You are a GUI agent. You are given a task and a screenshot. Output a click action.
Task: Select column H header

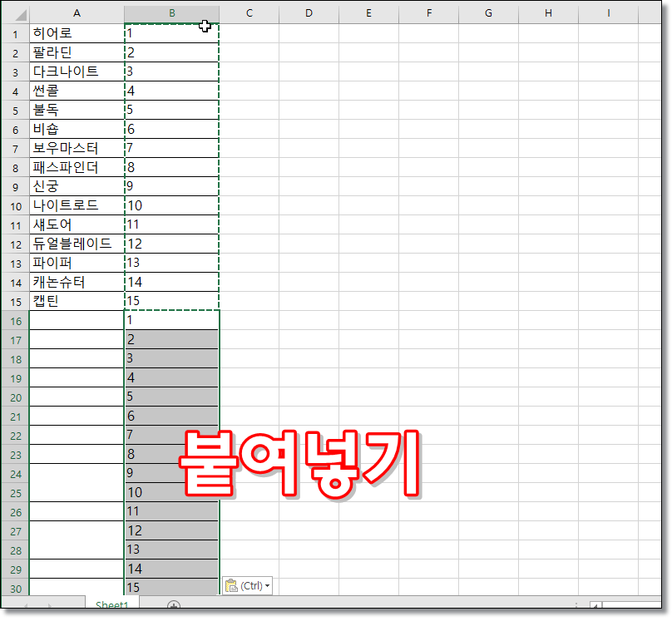pos(548,13)
